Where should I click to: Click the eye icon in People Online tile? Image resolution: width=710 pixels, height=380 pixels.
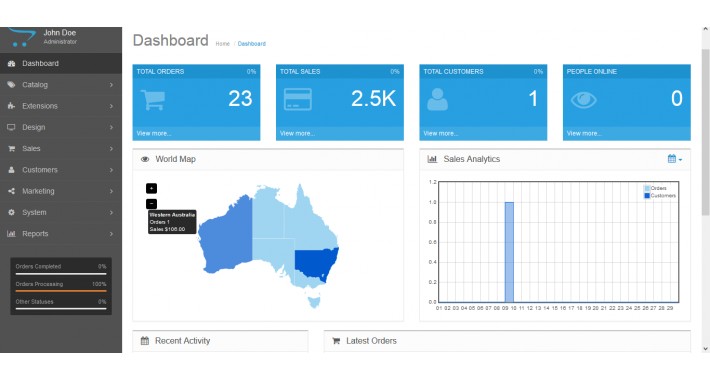click(x=584, y=100)
